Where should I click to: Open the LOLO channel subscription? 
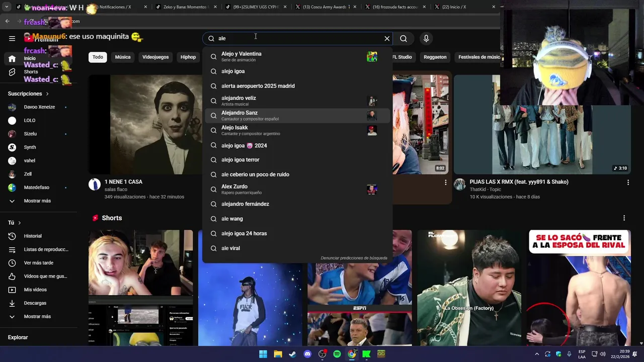(38, 121)
